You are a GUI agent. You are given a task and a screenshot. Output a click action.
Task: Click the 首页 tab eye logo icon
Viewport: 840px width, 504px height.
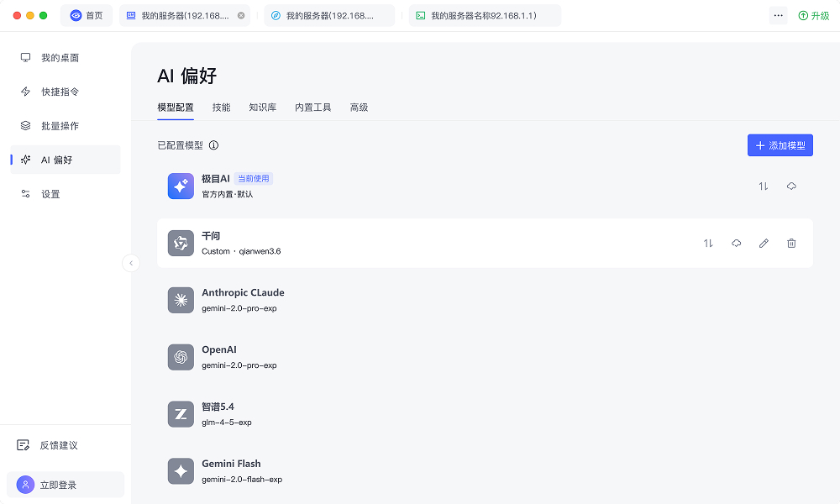(76, 15)
